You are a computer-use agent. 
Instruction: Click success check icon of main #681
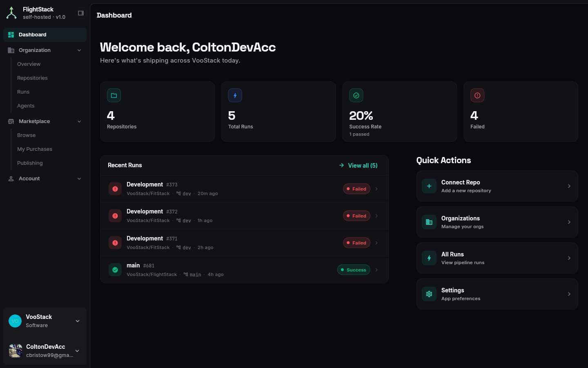115,270
